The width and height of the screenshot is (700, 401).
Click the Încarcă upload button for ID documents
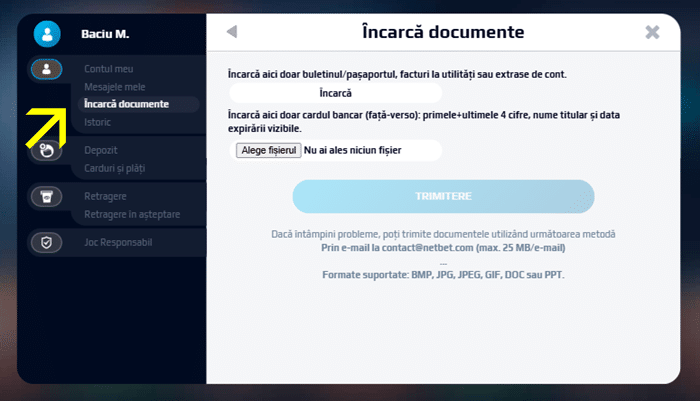click(x=335, y=93)
